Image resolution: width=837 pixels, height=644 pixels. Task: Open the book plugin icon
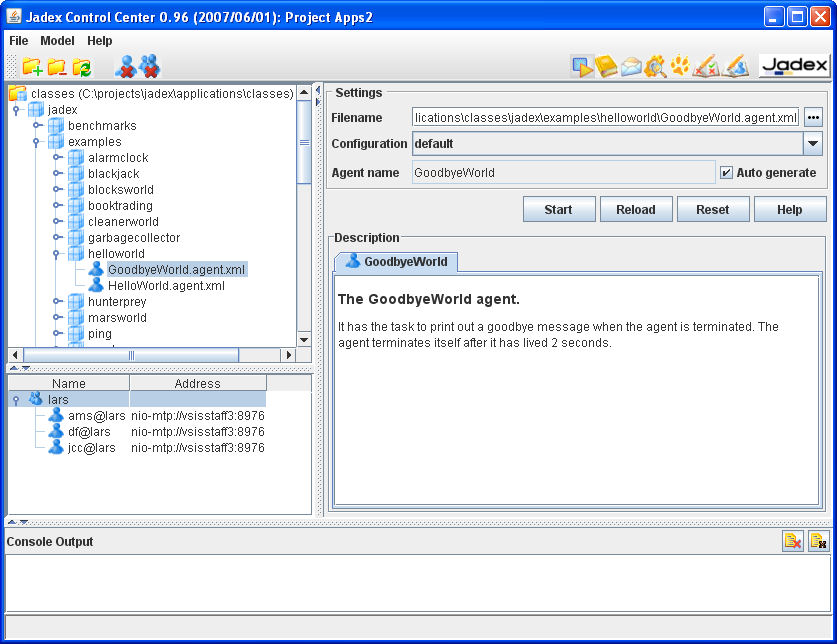[606, 67]
